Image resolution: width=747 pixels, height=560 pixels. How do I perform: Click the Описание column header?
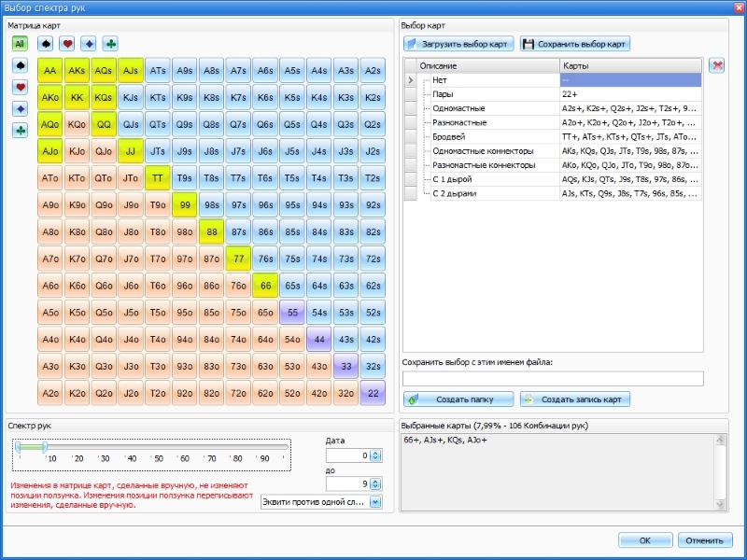click(x=488, y=65)
